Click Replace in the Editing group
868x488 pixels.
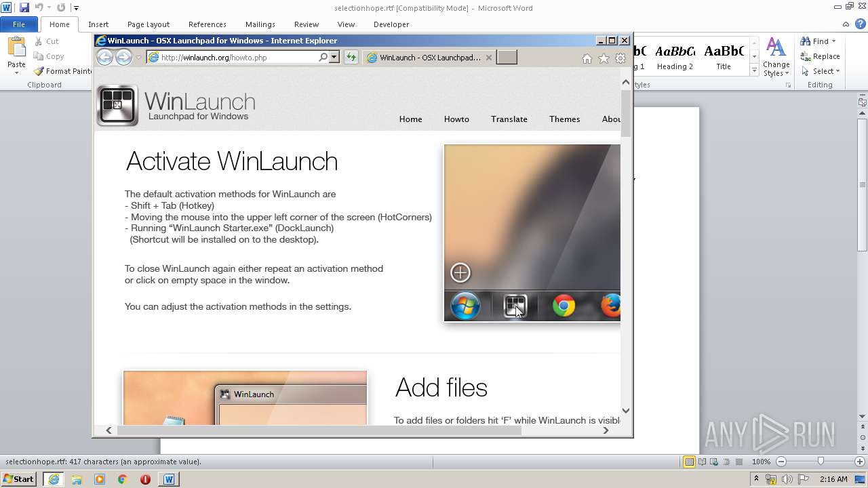coord(820,56)
